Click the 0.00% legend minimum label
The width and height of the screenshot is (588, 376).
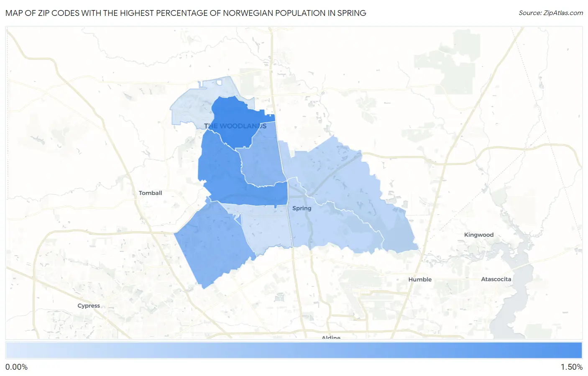tap(16, 367)
